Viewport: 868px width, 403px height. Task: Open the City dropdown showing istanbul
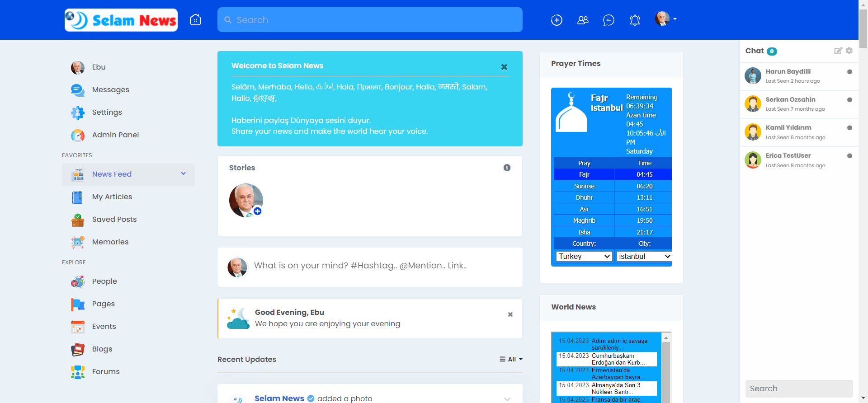(644, 256)
